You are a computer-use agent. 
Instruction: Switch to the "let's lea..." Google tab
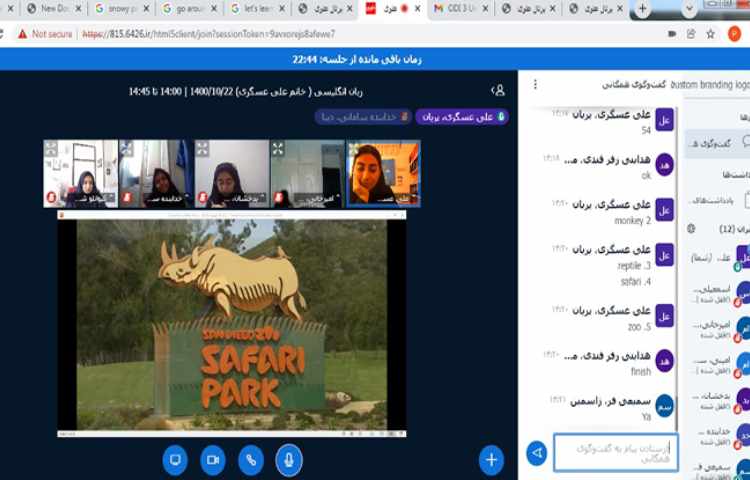click(257, 9)
